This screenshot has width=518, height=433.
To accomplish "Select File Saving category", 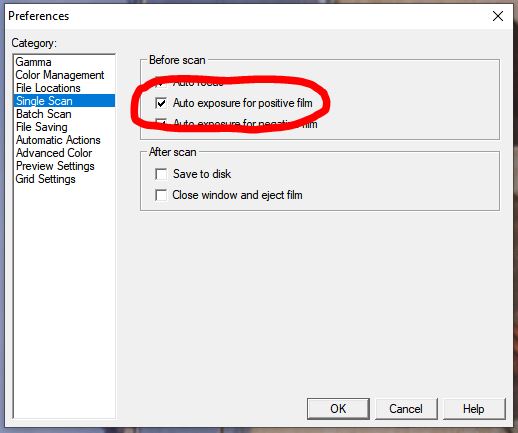I will click(x=42, y=127).
